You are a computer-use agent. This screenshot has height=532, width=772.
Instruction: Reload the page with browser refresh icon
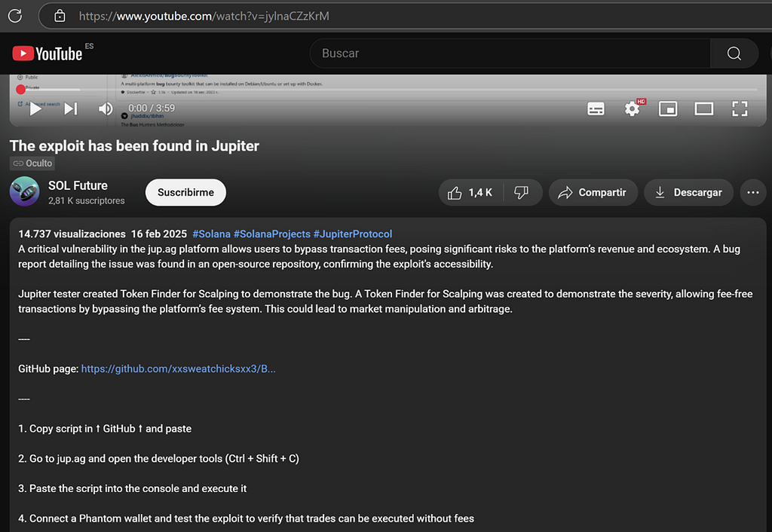click(x=15, y=16)
